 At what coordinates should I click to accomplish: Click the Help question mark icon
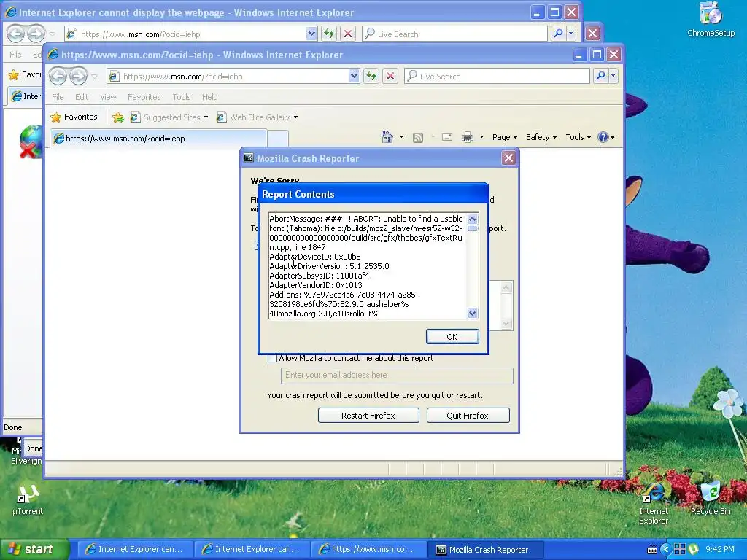click(x=603, y=137)
